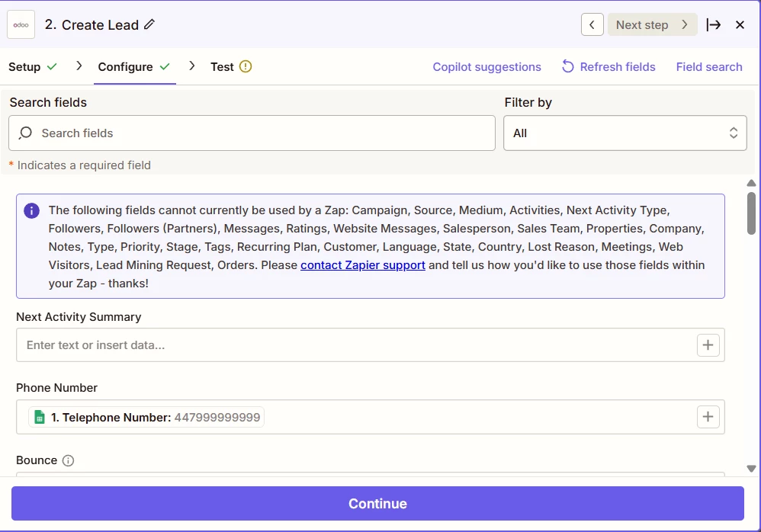Click the Continue button
Image resolution: width=761 pixels, height=532 pixels.
pyautogui.click(x=377, y=503)
